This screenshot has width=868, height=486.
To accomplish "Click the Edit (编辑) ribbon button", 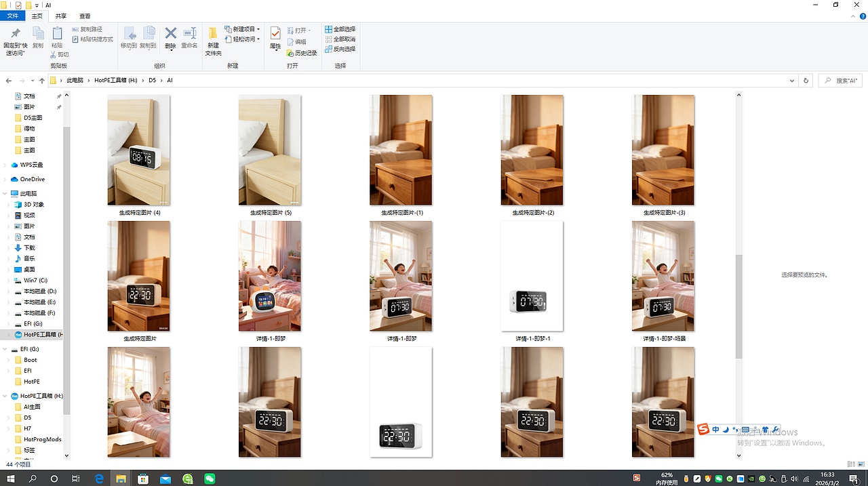I will 297,42.
